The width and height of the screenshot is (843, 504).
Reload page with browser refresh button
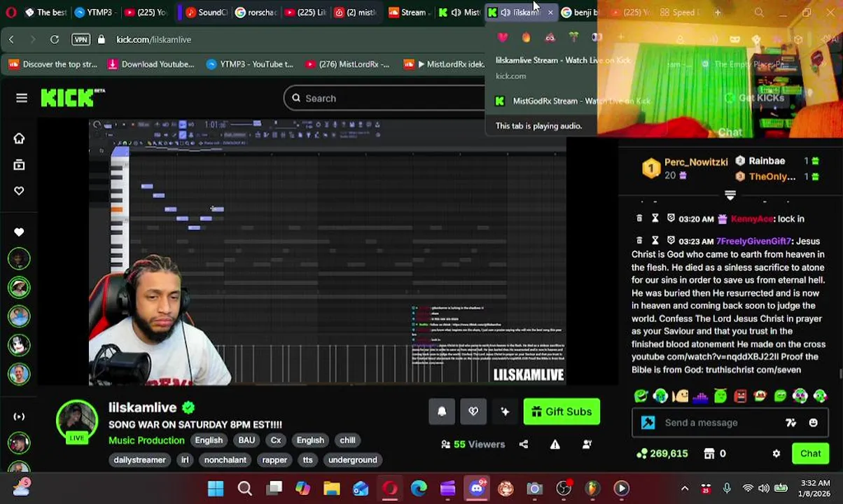pyautogui.click(x=55, y=40)
